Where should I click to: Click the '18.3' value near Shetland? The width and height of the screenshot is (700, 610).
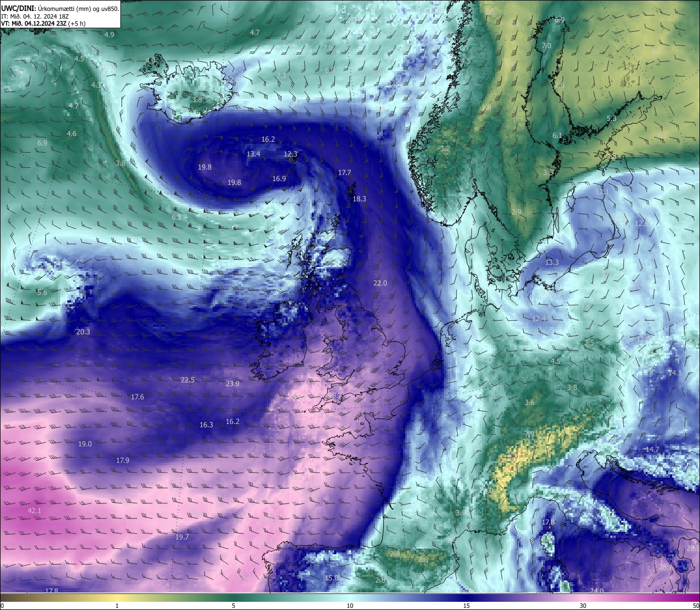click(x=359, y=199)
